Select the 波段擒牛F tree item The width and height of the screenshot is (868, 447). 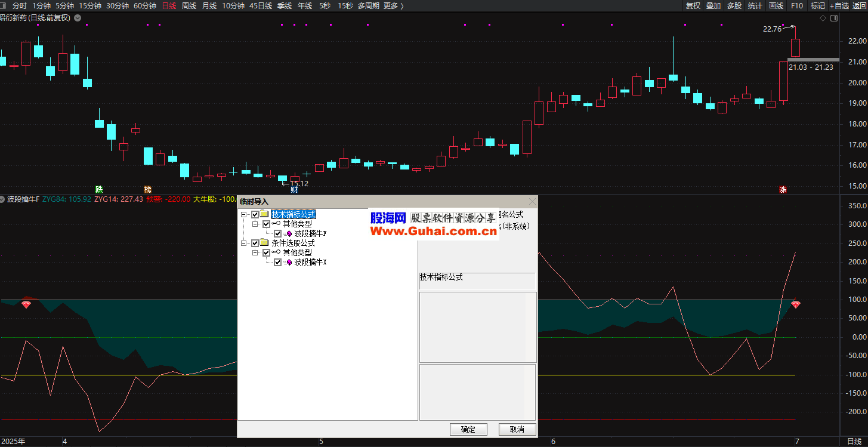(x=311, y=233)
